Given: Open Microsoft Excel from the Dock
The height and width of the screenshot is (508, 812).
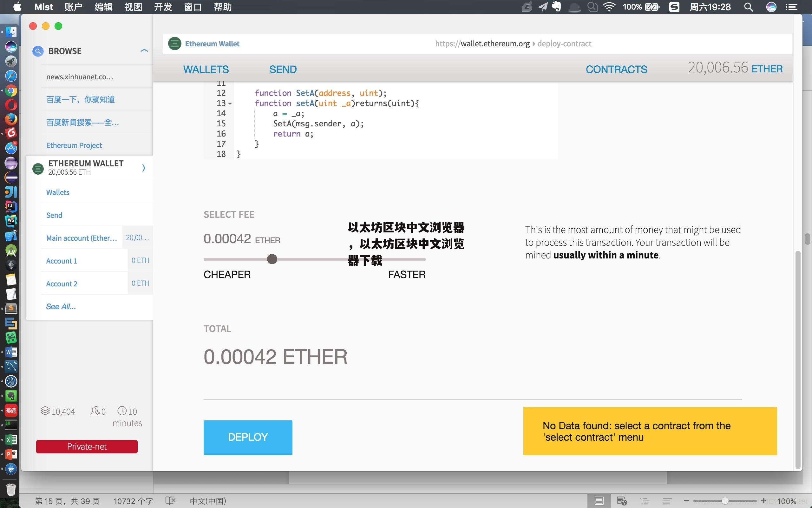Looking at the screenshot, I should 11,439.
